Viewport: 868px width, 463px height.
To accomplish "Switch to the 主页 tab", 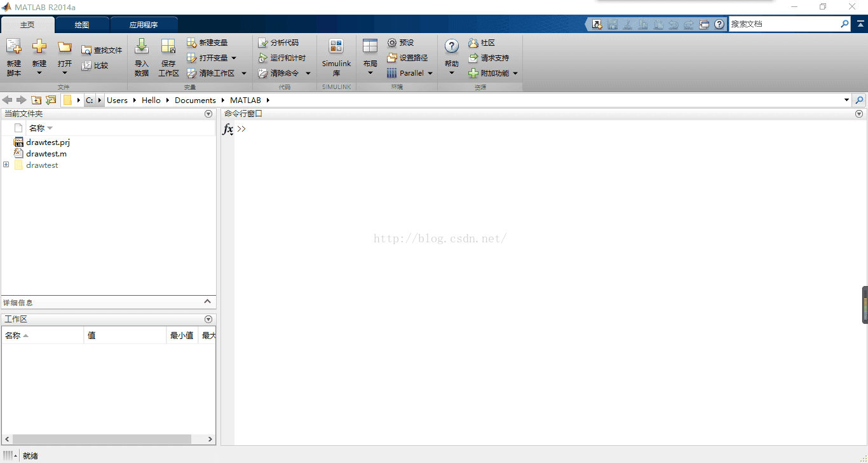I will (27, 25).
